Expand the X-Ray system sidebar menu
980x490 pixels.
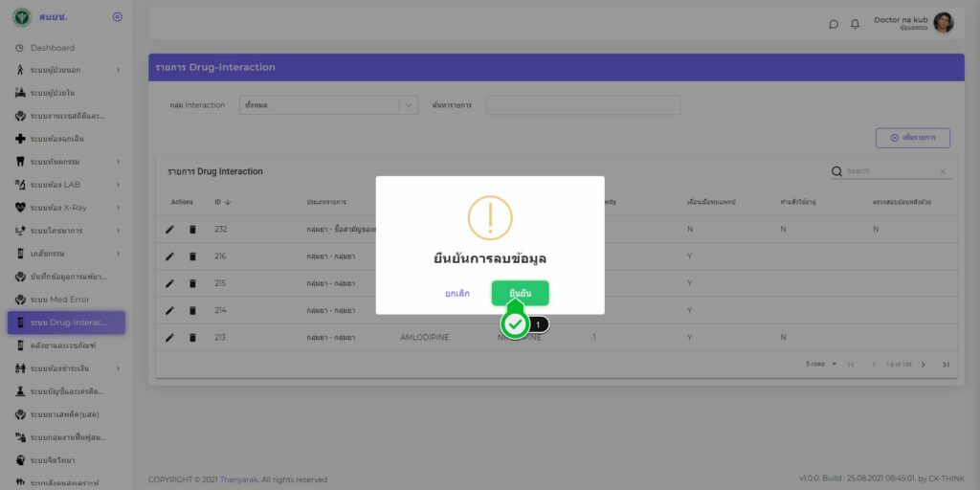pyautogui.click(x=67, y=207)
